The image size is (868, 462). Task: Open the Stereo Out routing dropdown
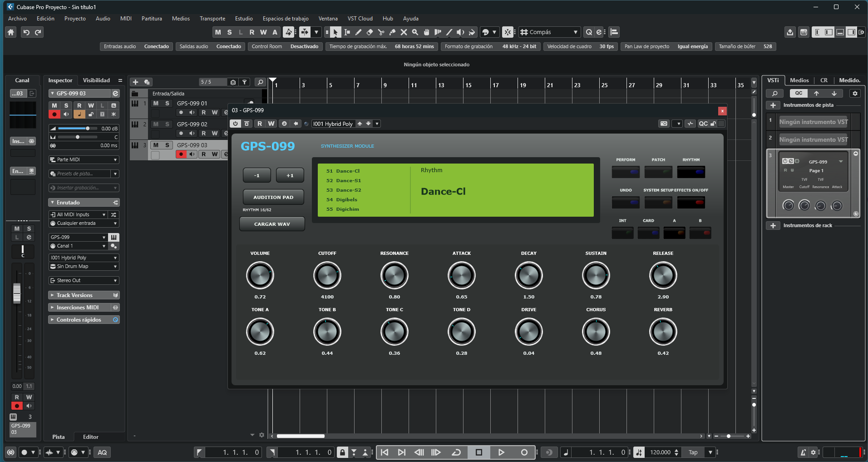coord(84,280)
